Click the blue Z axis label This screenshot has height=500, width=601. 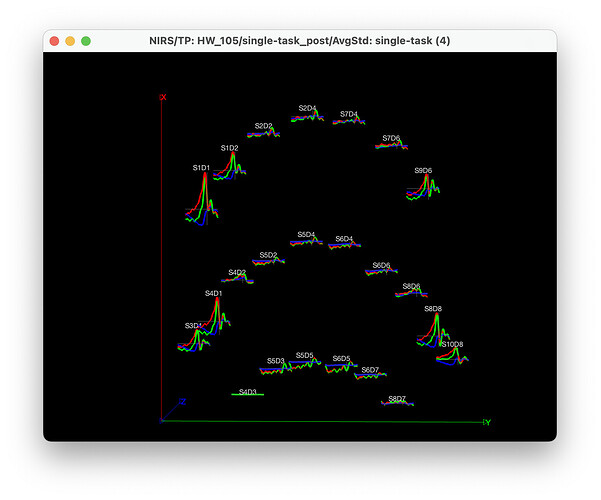coord(182,402)
